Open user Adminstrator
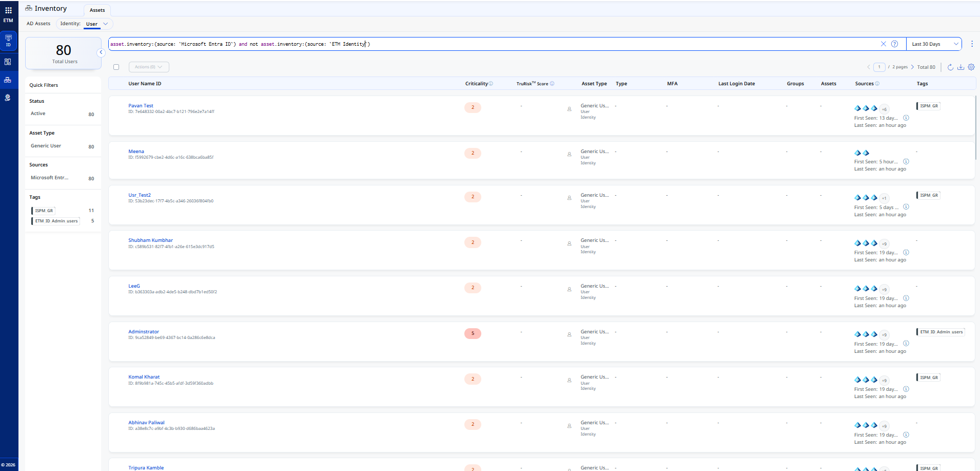The width and height of the screenshot is (980, 471). click(144, 332)
